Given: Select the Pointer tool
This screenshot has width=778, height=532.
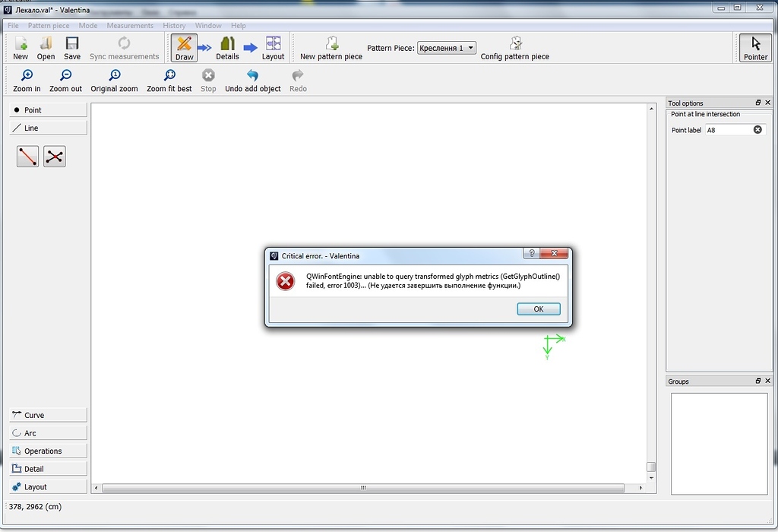Looking at the screenshot, I should tap(755, 47).
